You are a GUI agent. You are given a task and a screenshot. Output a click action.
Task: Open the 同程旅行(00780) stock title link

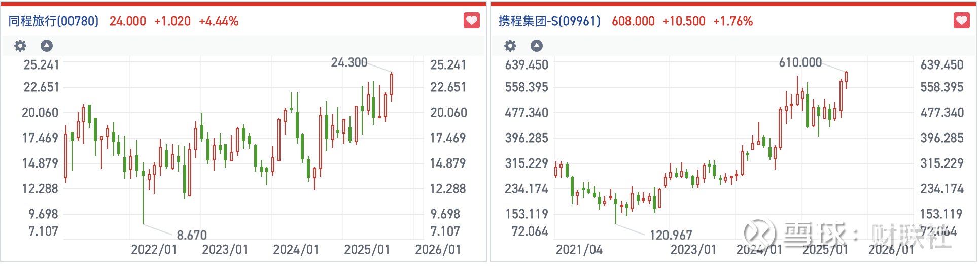pos(54,21)
